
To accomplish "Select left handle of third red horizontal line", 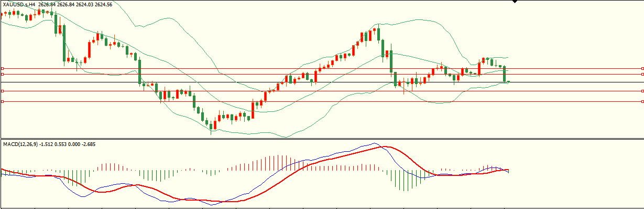I will tap(2, 91).
